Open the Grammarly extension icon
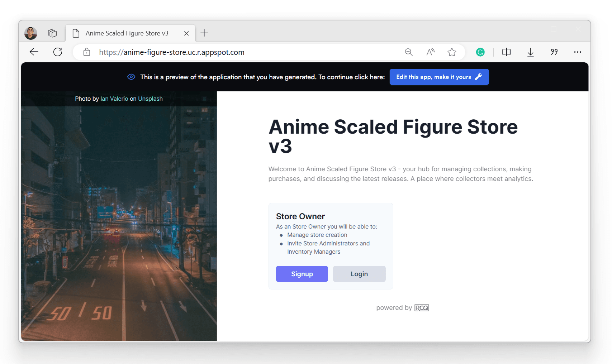 tap(480, 52)
